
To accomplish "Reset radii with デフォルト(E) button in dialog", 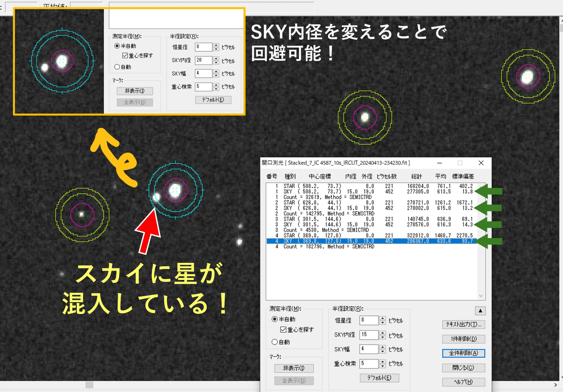I will [x=379, y=378].
